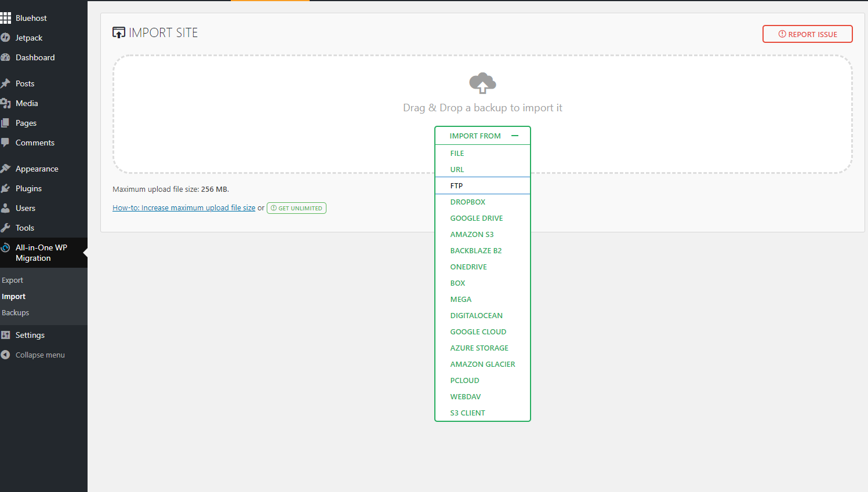Choose PCLOUD from the import list

pyautogui.click(x=482, y=380)
